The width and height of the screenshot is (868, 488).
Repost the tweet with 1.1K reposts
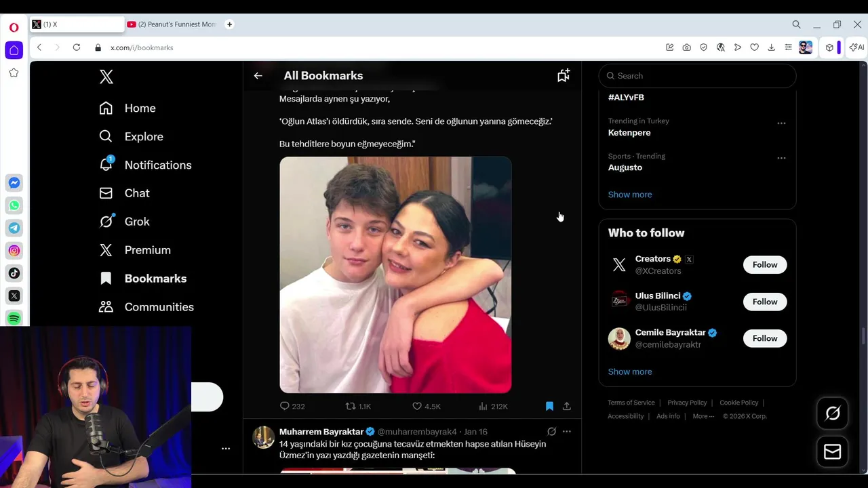358,406
